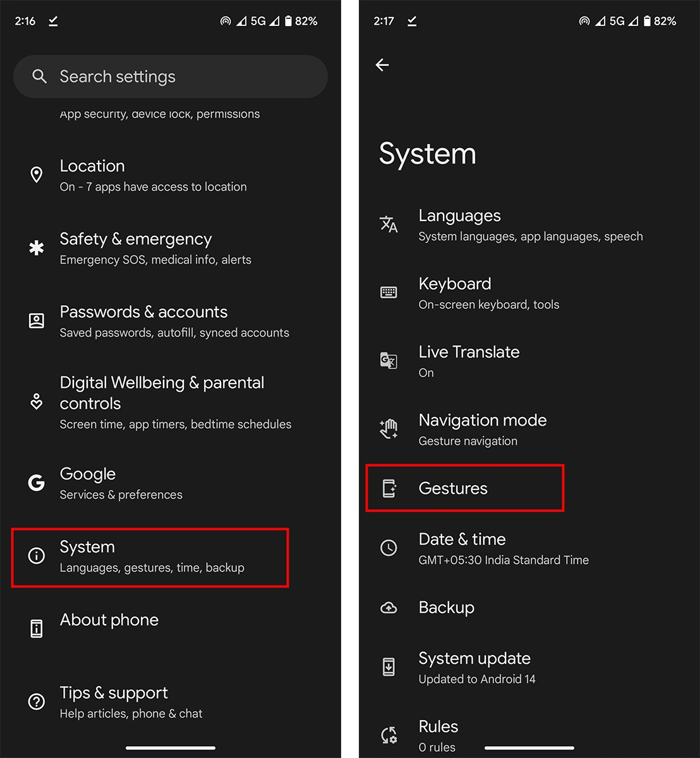Tap the Date & time clock icon
700x758 pixels.
(x=389, y=548)
